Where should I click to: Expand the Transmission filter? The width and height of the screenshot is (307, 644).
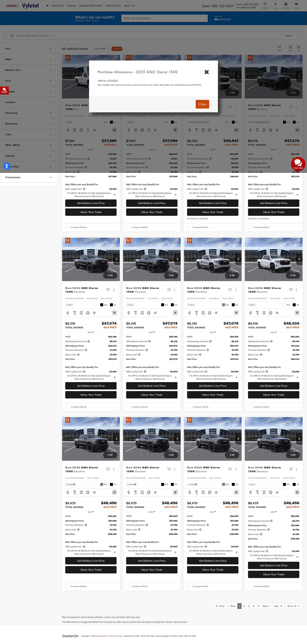[x=29, y=178]
